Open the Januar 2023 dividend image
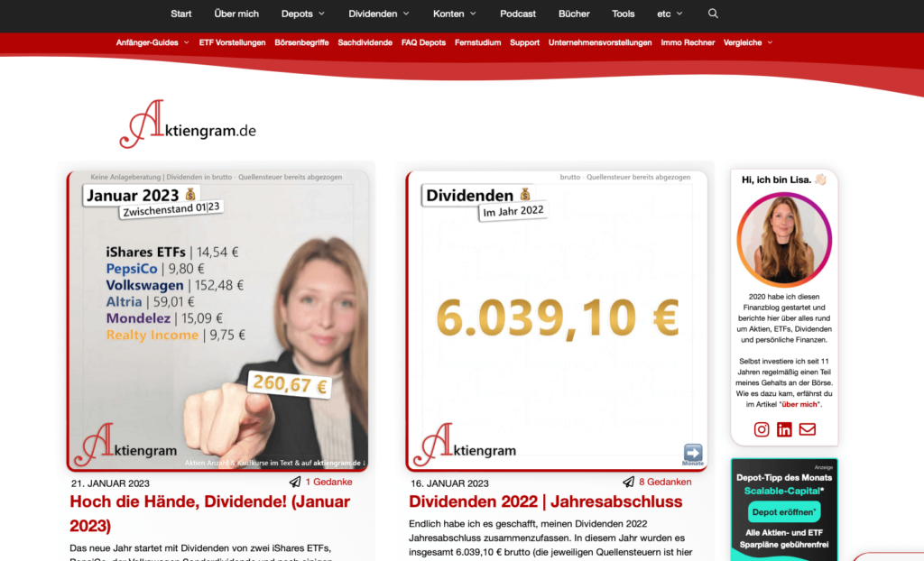 click(x=217, y=321)
